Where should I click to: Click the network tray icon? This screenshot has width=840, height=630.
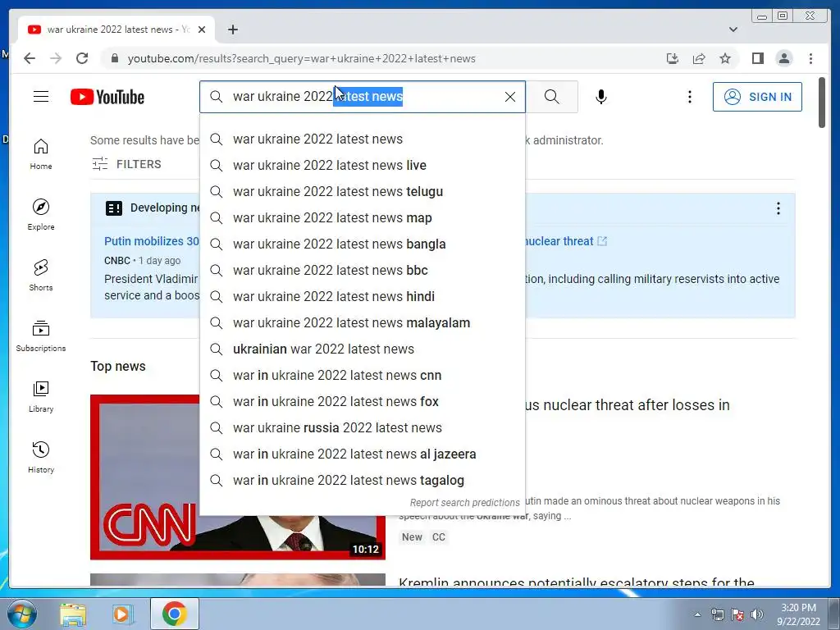tap(717, 614)
